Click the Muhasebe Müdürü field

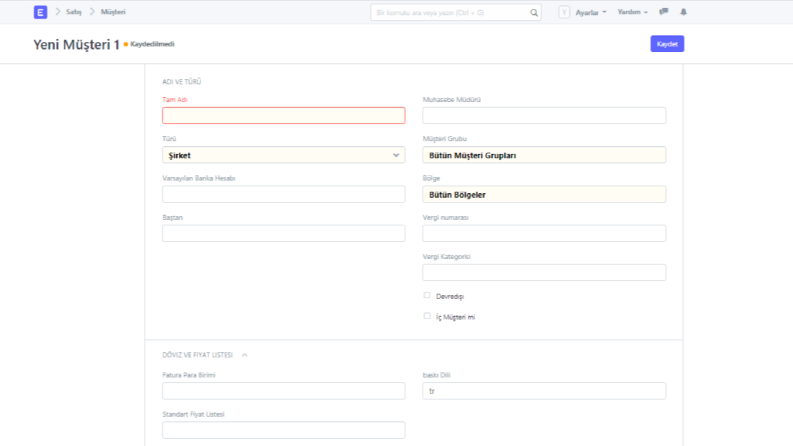[544, 115]
